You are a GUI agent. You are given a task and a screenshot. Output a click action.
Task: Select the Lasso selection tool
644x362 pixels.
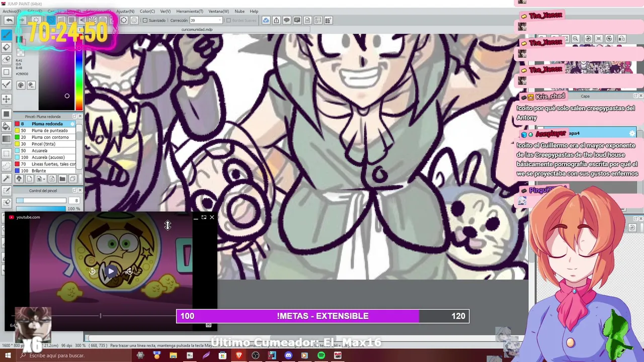click(7, 166)
